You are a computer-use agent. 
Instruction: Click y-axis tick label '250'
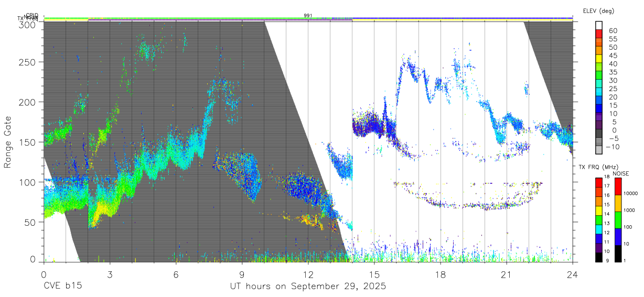pyautogui.click(x=27, y=62)
